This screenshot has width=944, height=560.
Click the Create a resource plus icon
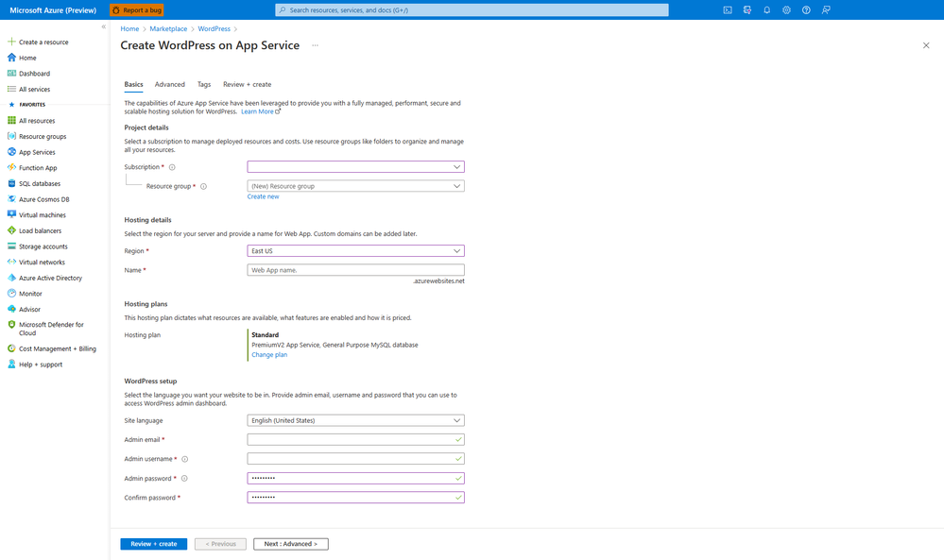tap(11, 42)
